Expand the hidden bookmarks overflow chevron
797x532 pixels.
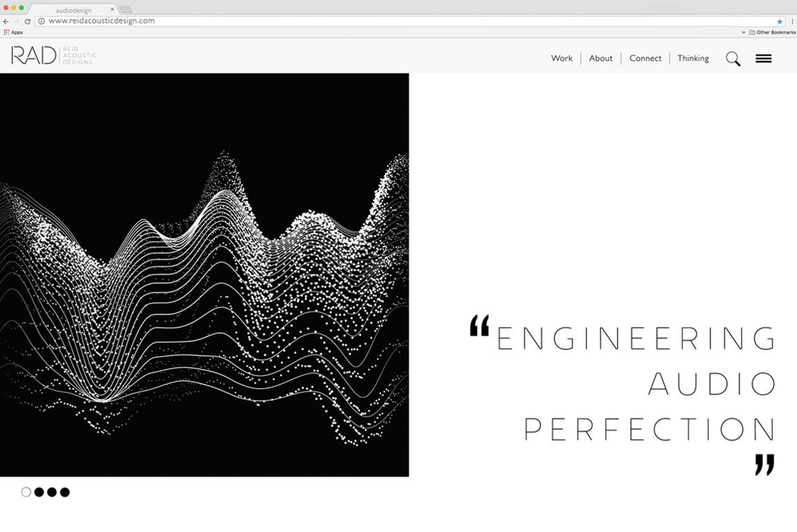[744, 33]
